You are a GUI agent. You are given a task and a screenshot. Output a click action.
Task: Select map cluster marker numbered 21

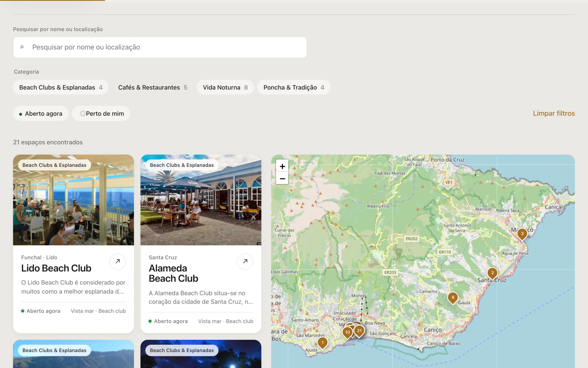(359, 331)
